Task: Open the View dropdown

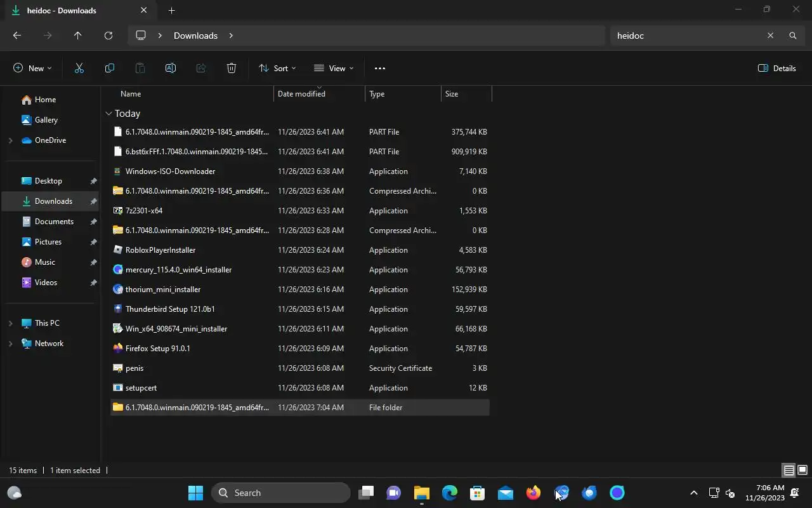Action: click(334, 68)
